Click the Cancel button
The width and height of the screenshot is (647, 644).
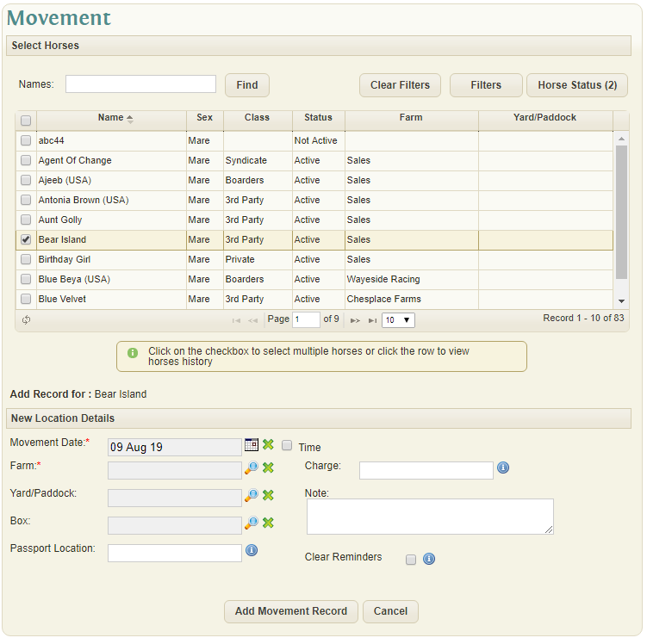[x=390, y=611]
